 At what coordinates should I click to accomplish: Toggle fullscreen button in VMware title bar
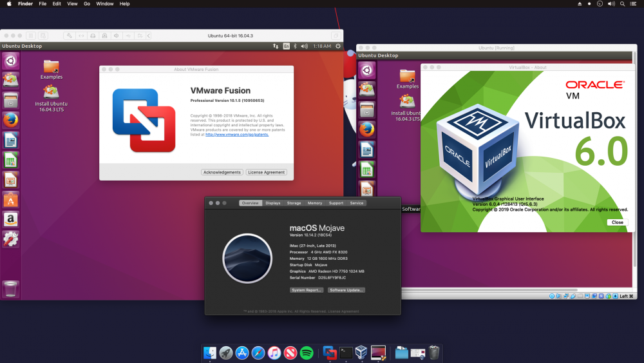[x=336, y=35]
